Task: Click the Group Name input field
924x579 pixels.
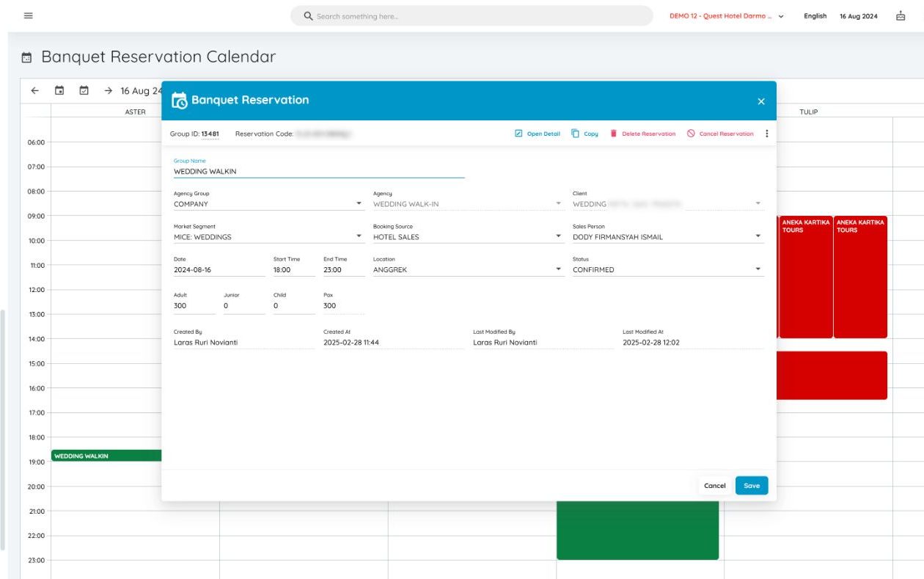Action: (318, 172)
